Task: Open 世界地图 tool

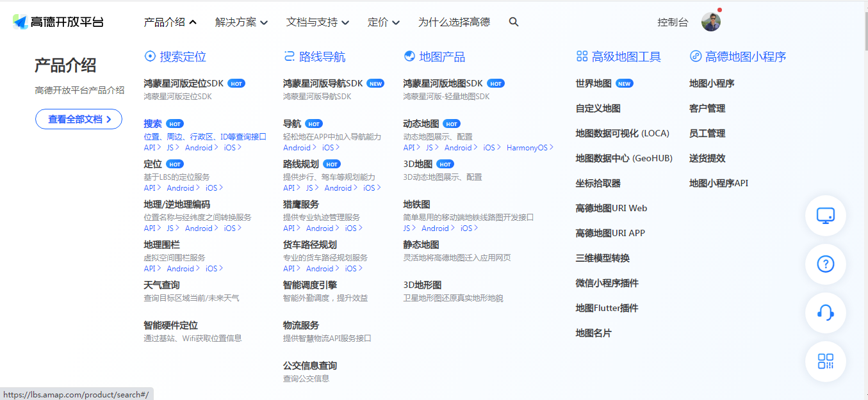Action: coord(594,83)
